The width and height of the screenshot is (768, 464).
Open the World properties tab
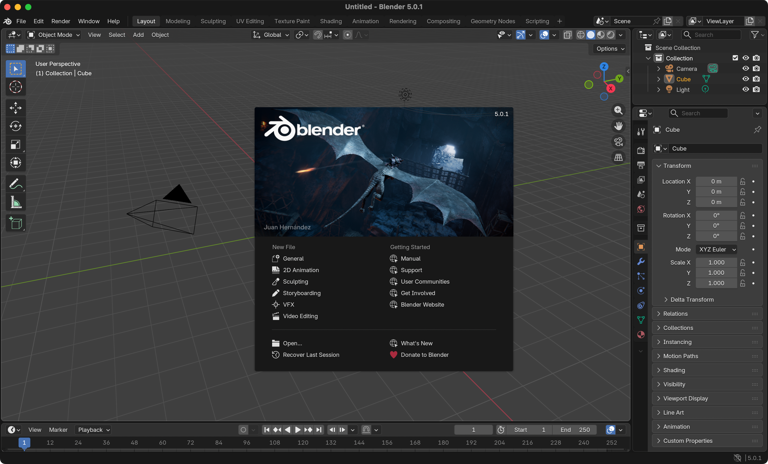pos(641,209)
